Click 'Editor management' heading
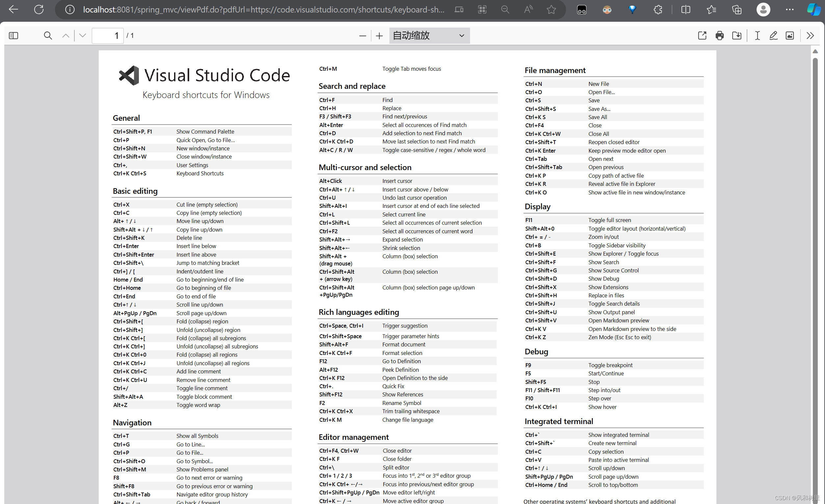The width and height of the screenshot is (825, 504). point(353,437)
